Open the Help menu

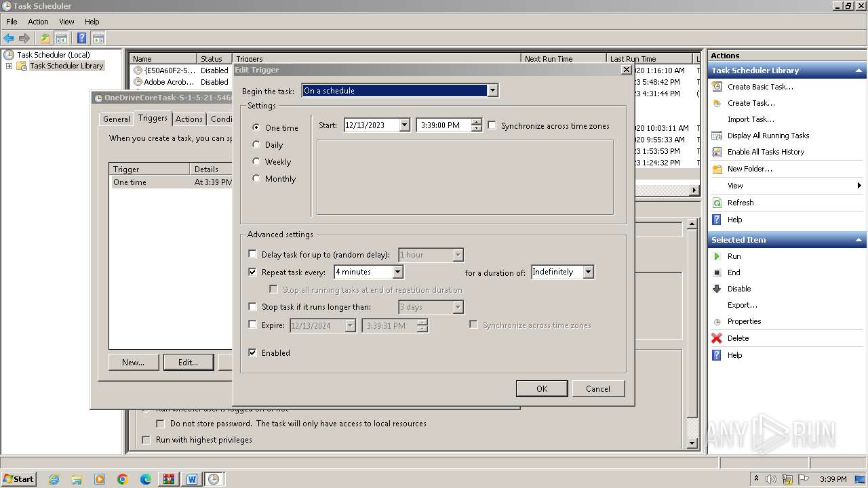pyautogui.click(x=92, y=22)
